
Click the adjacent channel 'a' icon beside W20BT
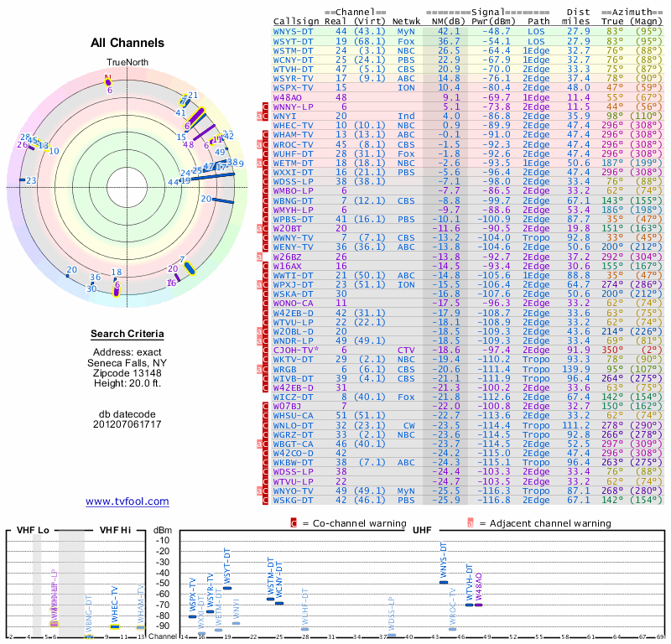[259, 228]
